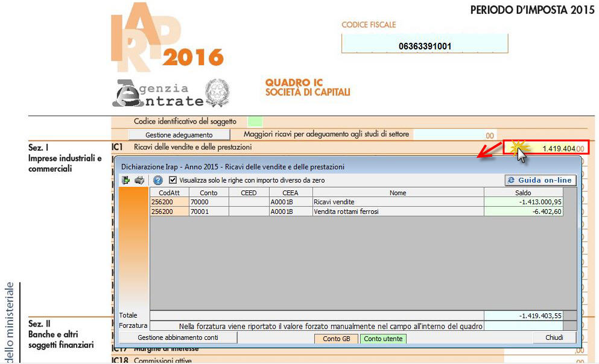
Task: Click the export icon with green arrow
Action: tap(125, 180)
